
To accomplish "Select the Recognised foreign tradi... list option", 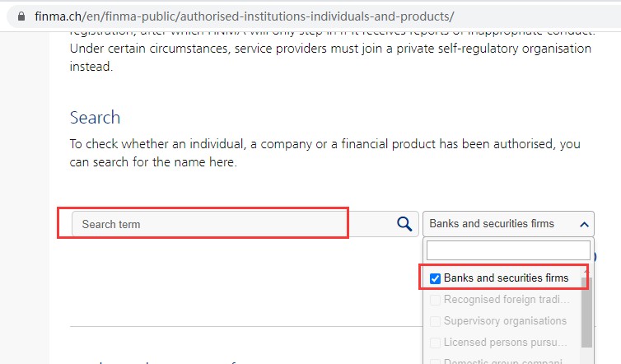I will [506, 300].
